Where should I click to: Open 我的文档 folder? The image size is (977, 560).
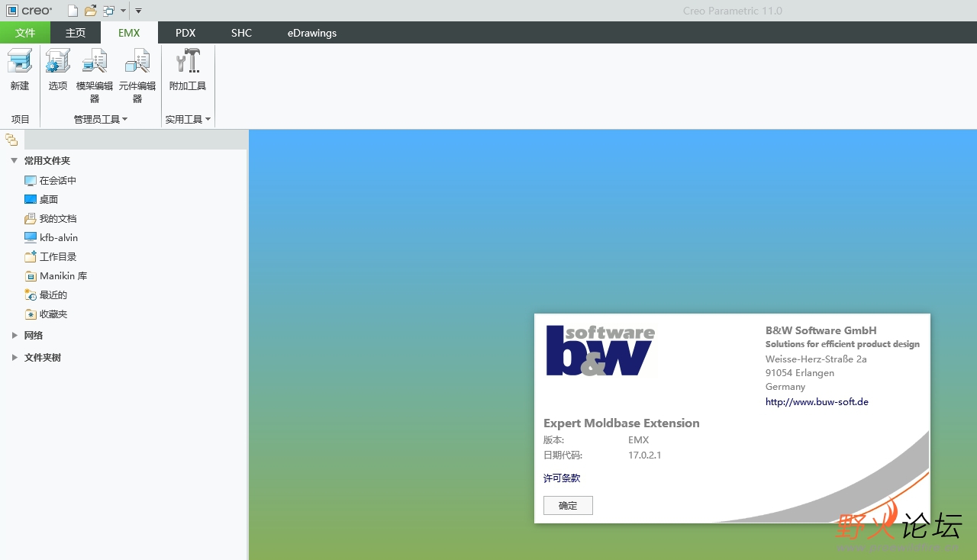[50, 219]
